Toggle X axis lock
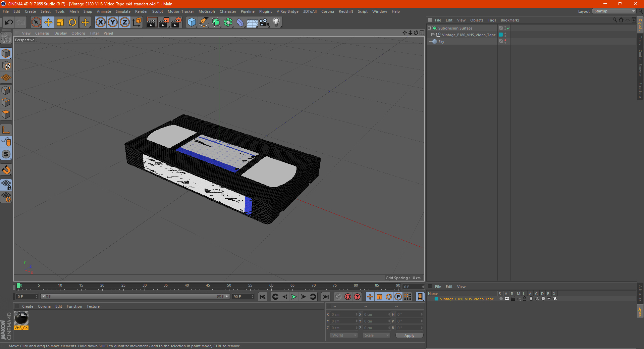644x349 pixels. point(100,22)
